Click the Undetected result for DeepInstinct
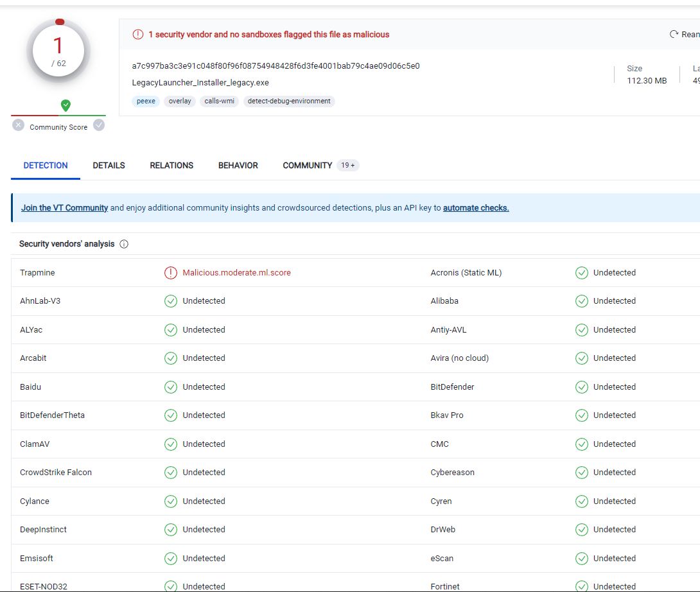This screenshot has width=700, height=592. [x=204, y=530]
